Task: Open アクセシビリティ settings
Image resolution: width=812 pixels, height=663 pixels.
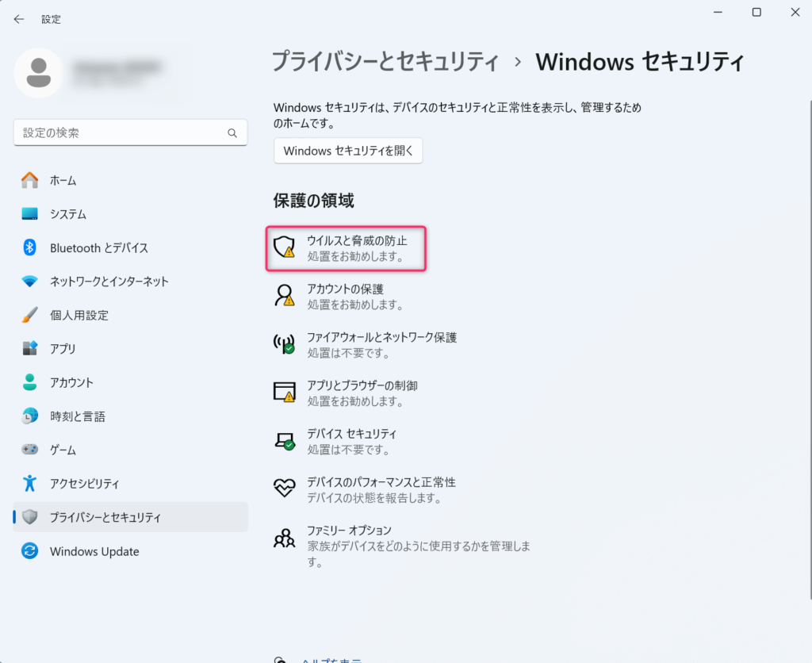Action: (131, 483)
